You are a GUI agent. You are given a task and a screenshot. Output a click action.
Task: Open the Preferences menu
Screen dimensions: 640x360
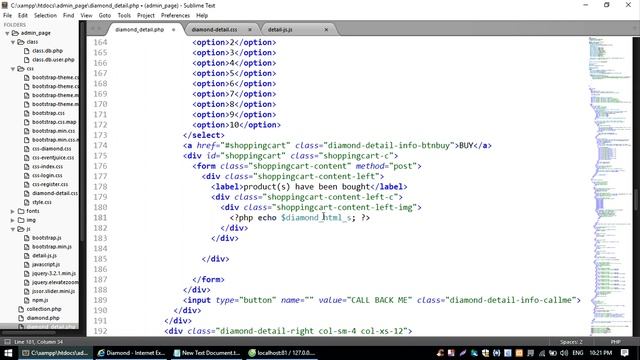(175, 16)
